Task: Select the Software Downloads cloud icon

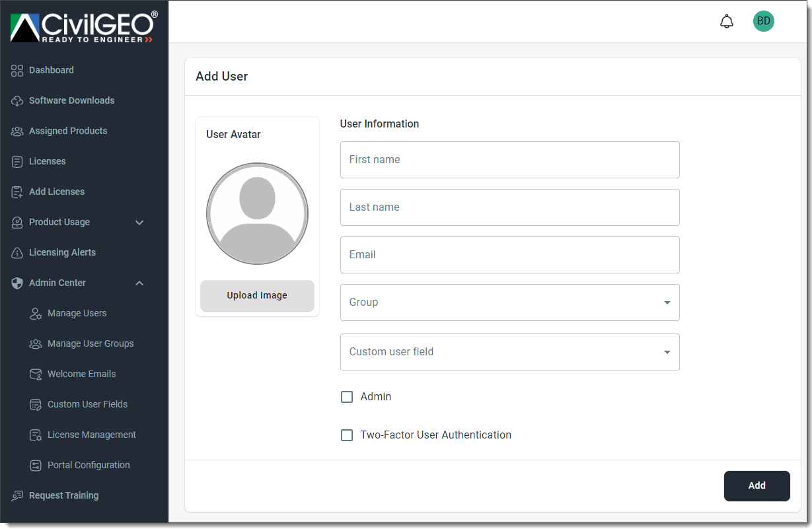Action: tap(16, 100)
